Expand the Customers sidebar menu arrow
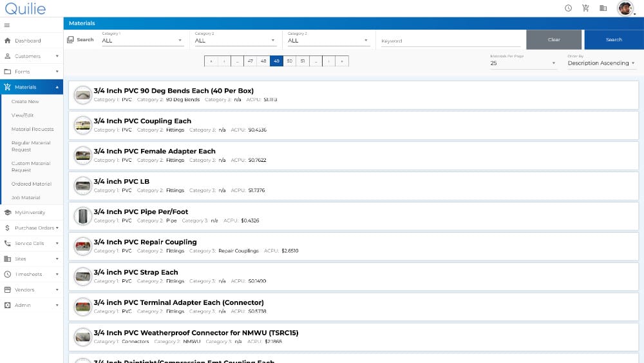Viewport: 644px width, 363px height. tap(57, 56)
